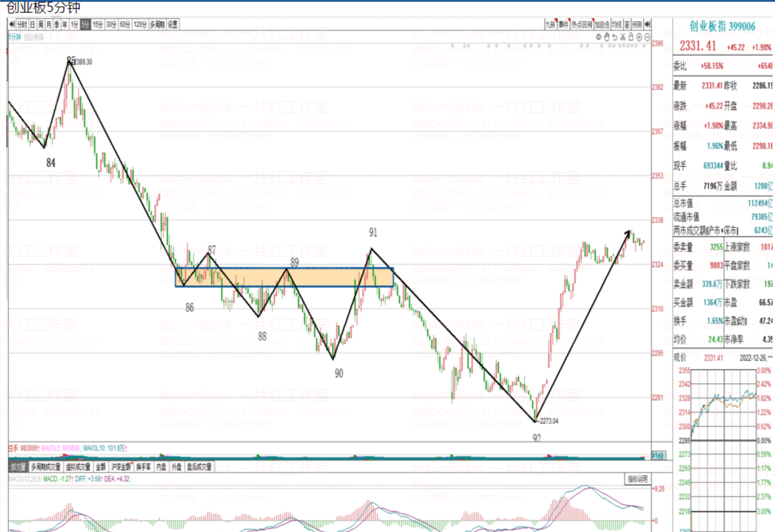Open the 设置 settings menu
Image resolution: width=775 pixels, height=532 pixels.
[x=173, y=24]
